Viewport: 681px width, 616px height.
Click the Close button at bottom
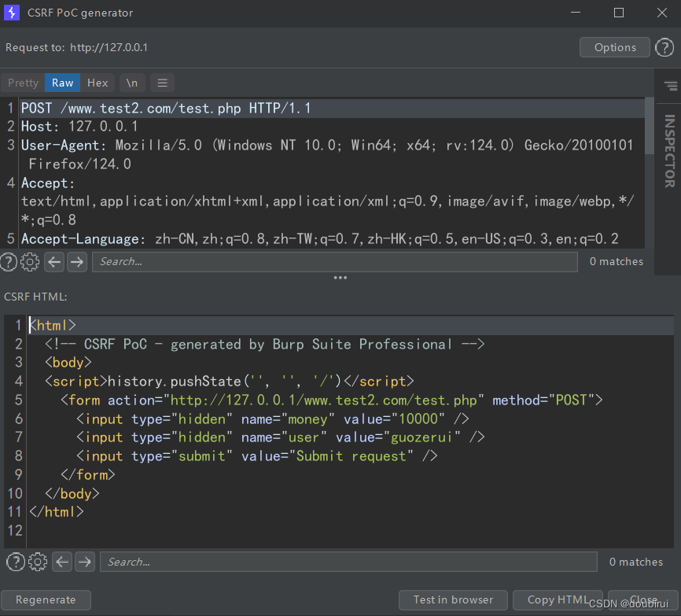[x=643, y=600]
